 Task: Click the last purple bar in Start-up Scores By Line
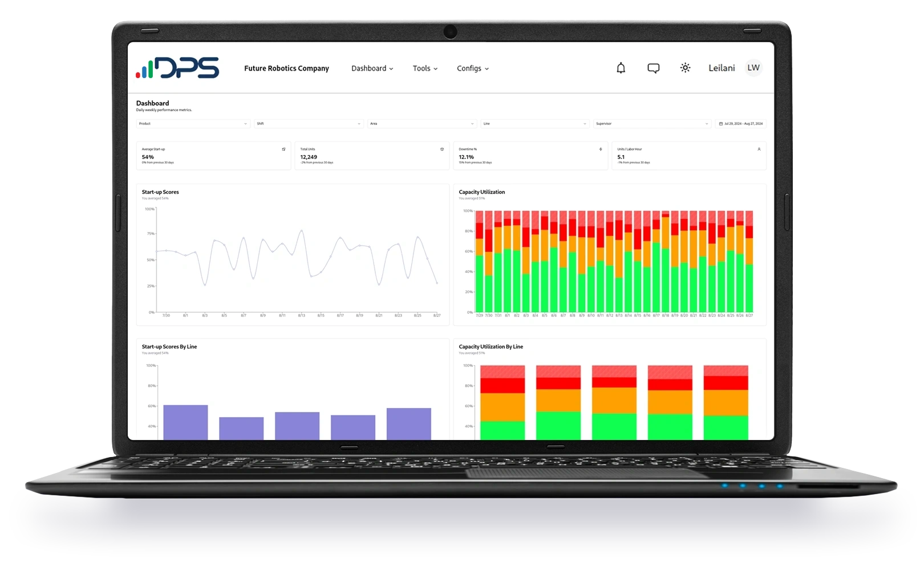click(x=409, y=424)
